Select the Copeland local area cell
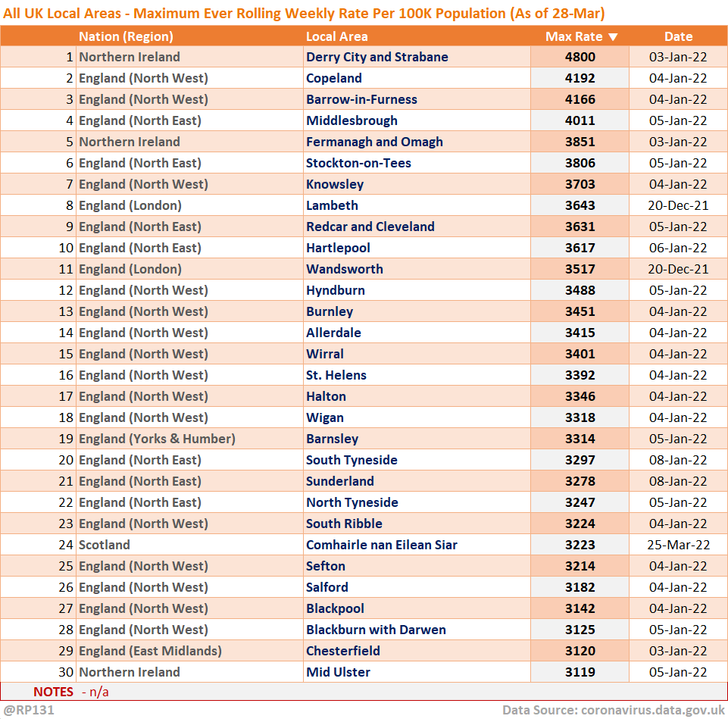This screenshot has width=728, height=719. 334,78
